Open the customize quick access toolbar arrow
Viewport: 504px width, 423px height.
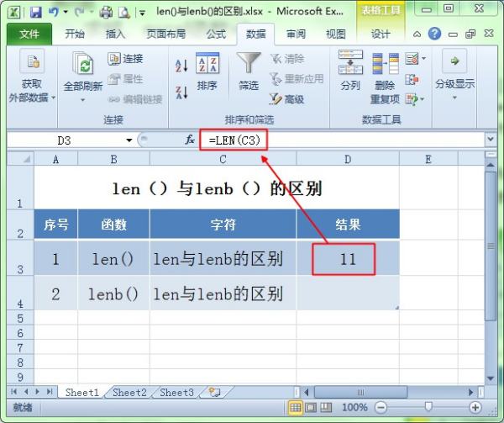coord(142,13)
